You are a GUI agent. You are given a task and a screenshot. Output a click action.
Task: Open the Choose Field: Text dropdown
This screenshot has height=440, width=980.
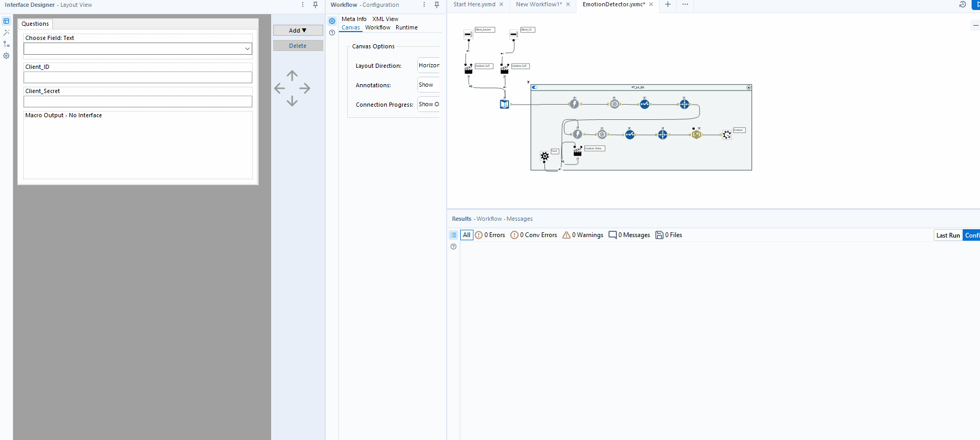(x=138, y=49)
